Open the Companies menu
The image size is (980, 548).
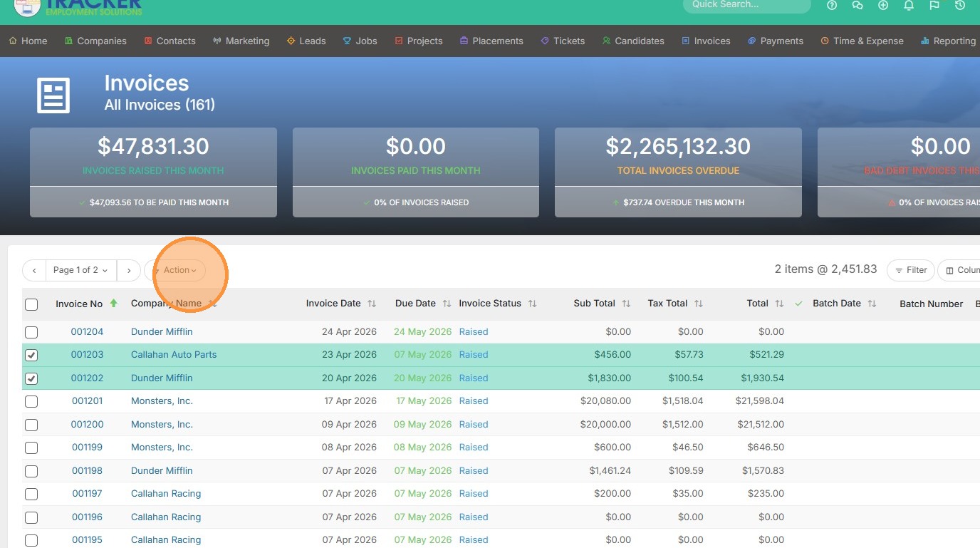click(95, 41)
